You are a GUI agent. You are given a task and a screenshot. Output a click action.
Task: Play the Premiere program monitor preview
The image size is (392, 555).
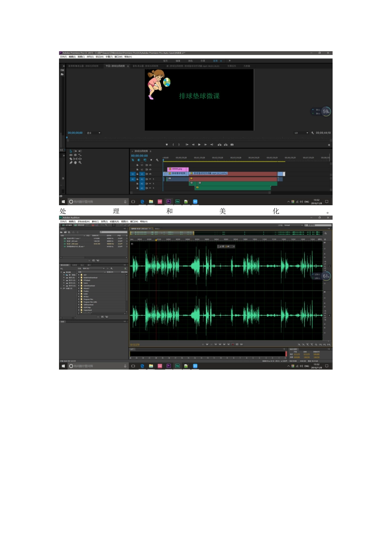pyautogui.click(x=199, y=145)
